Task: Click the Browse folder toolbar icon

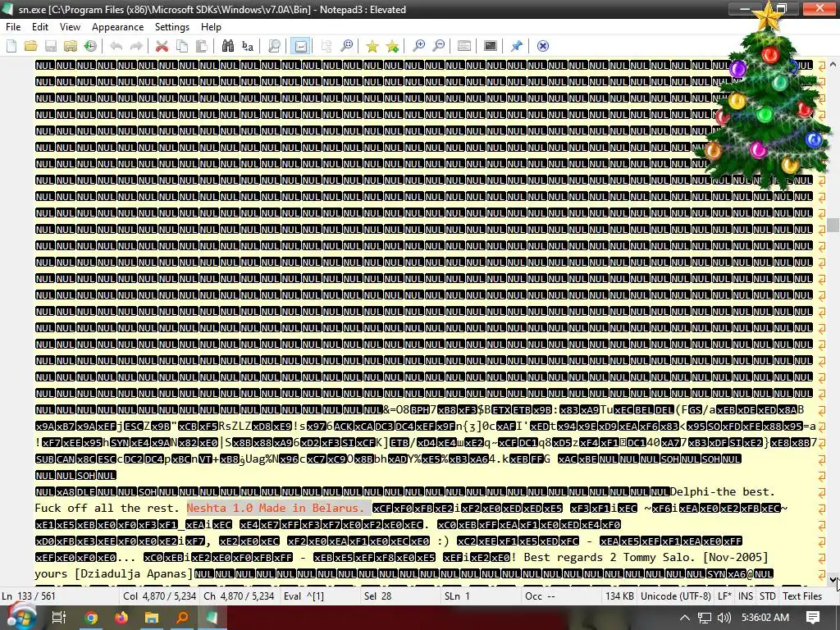Action: [71, 46]
